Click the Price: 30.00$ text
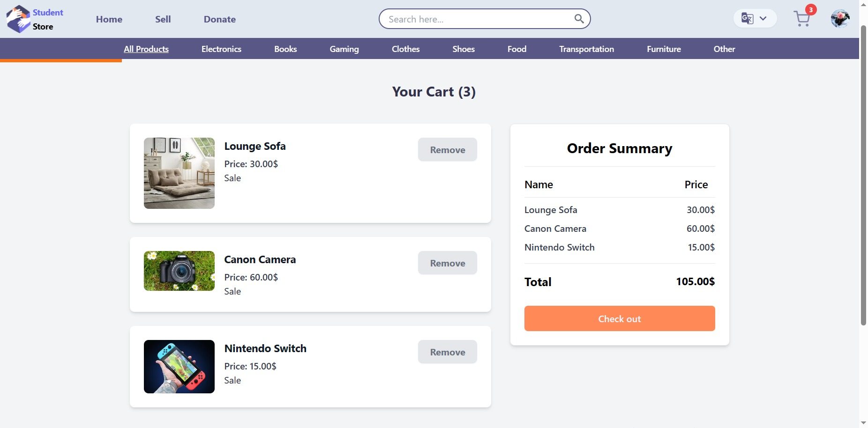 point(251,164)
